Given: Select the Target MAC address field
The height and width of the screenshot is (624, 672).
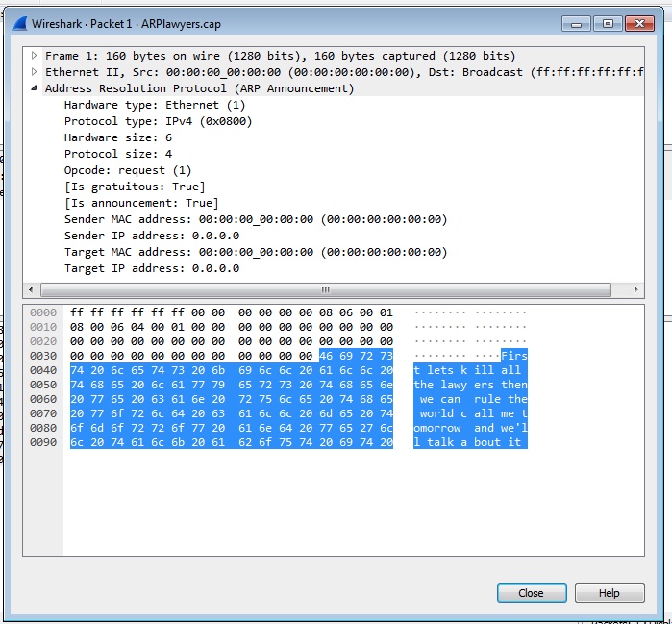Looking at the screenshot, I should [x=256, y=252].
